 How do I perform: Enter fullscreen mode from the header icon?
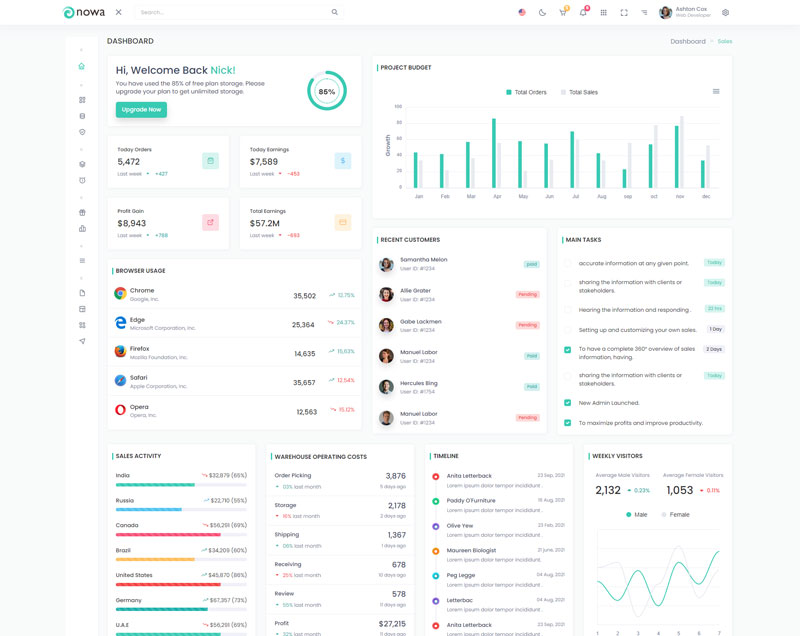point(624,13)
